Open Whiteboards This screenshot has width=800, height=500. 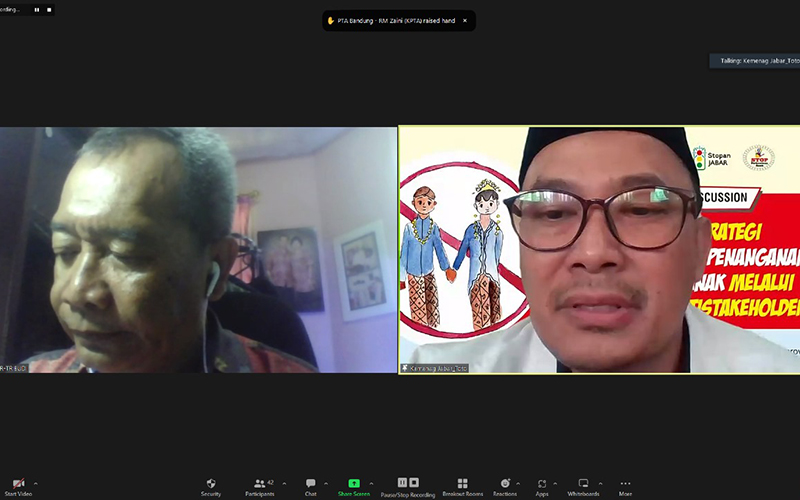[x=583, y=486]
